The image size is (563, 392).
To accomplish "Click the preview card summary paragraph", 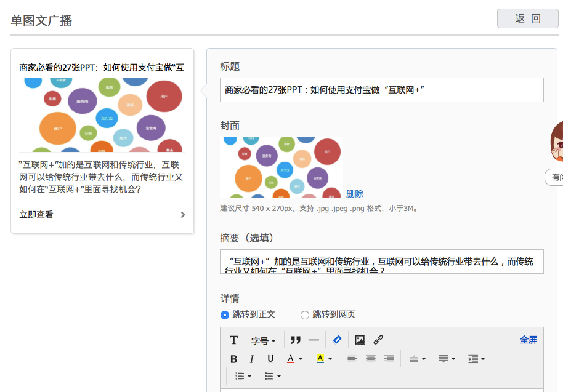I will (101, 177).
